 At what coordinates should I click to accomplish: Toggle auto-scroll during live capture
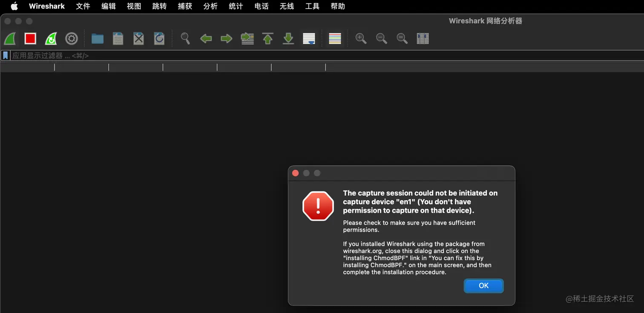[309, 39]
